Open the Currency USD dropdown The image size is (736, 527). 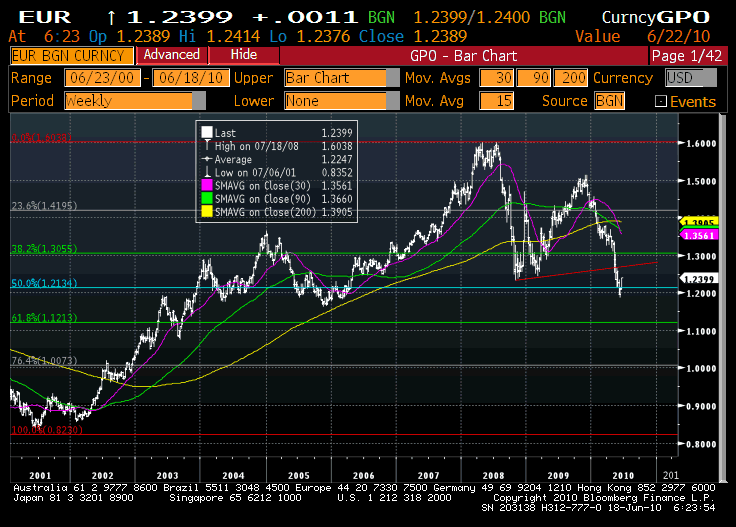tap(691, 78)
